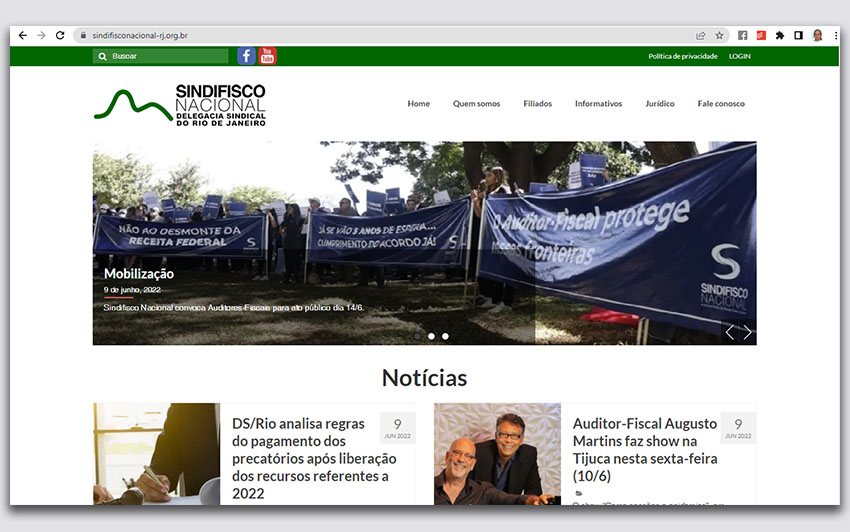
Task: Click the search magnifier icon
Action: pyautogui.click(x=102, y=56)
